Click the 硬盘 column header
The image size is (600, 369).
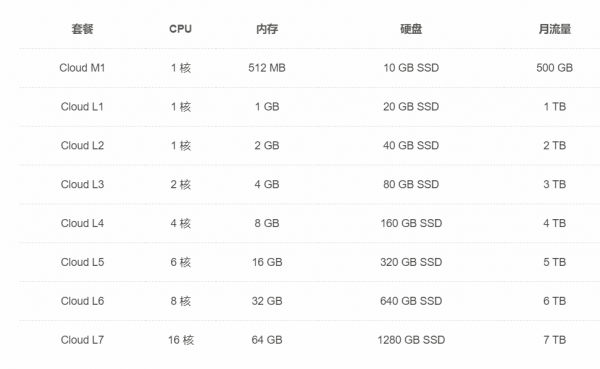pos(411,29)
